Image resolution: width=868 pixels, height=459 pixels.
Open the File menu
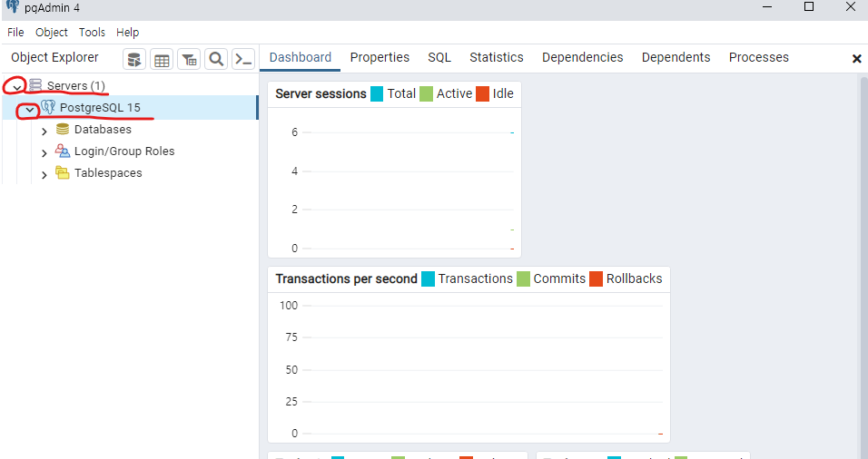point(15,32)
